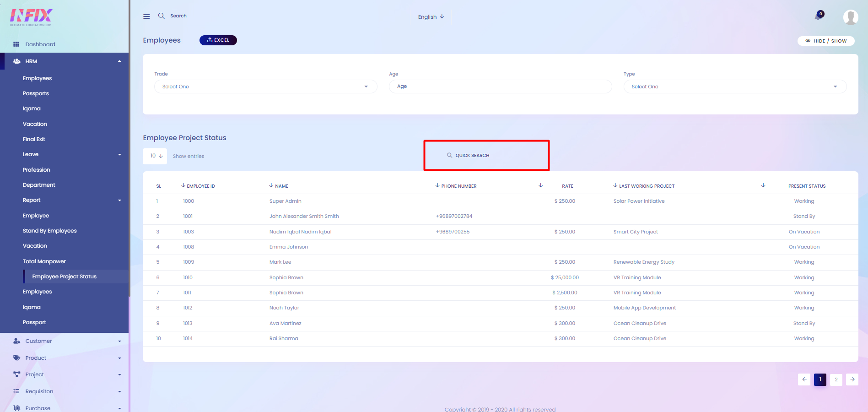The image size is (868, 412).
Task: Click sidebar scrollbar
Action: (129, 148)
